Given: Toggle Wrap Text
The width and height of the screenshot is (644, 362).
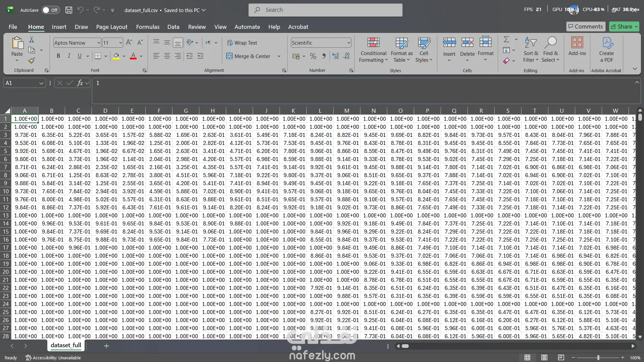Looking at the screenshot, I should pyautogui.click(x=242, y=43).
